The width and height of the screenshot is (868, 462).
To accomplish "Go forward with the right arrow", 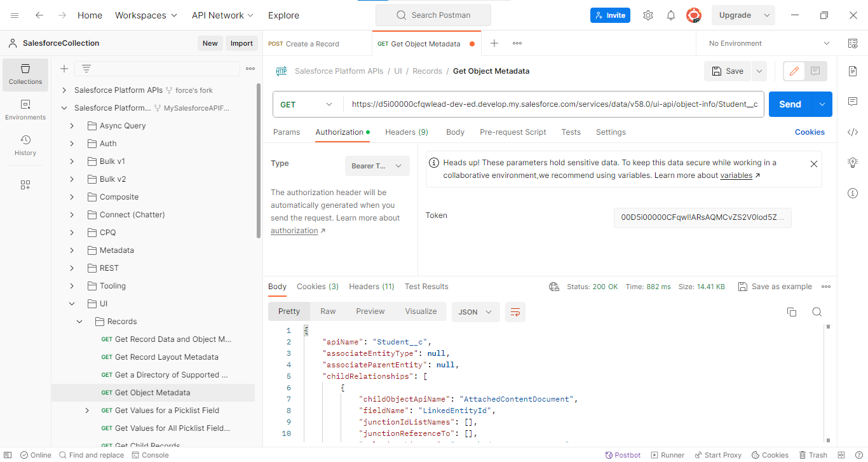I will [62, 15].
